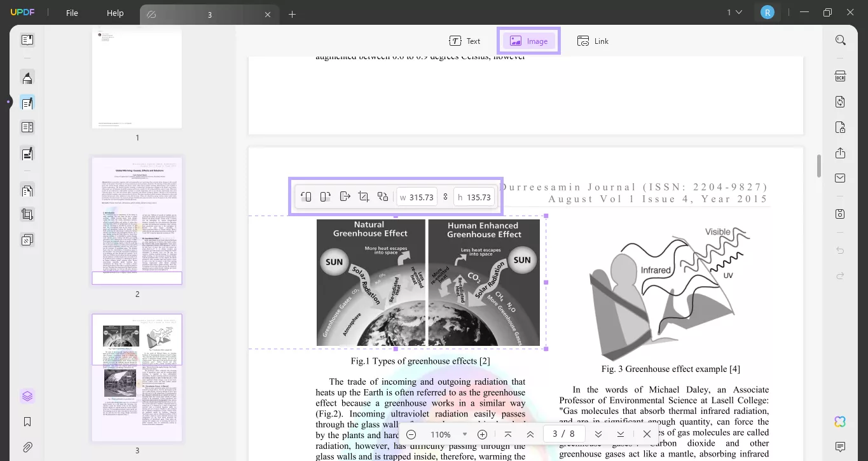868x461 pixels.
Task: Open the File menu
Action: pyautogui.click(x=72, y=13)
